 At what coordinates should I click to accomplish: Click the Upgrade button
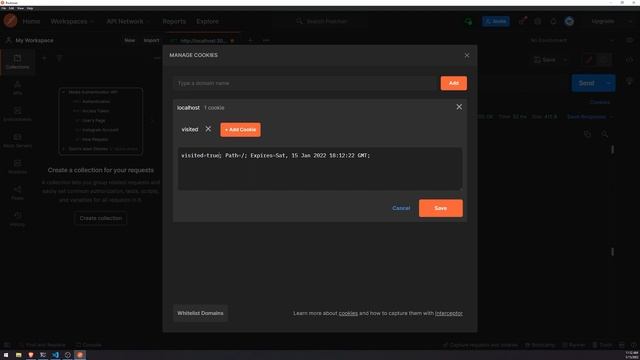(x=602, y=21)
